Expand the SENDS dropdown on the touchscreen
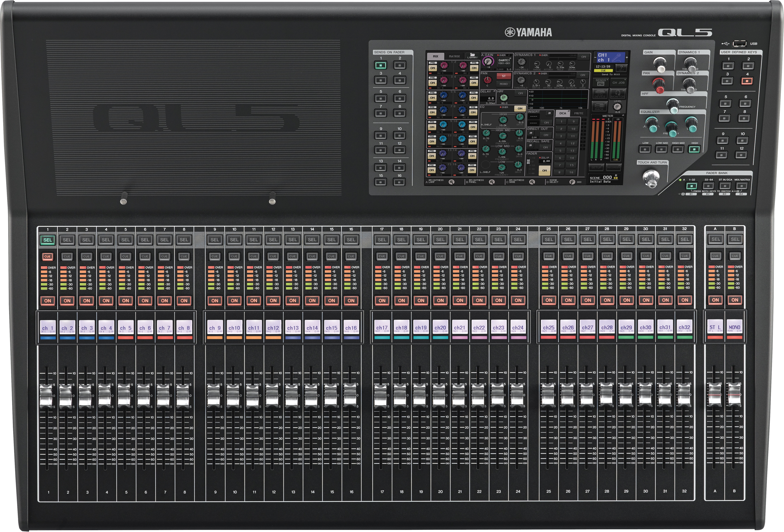 point(601,82)
